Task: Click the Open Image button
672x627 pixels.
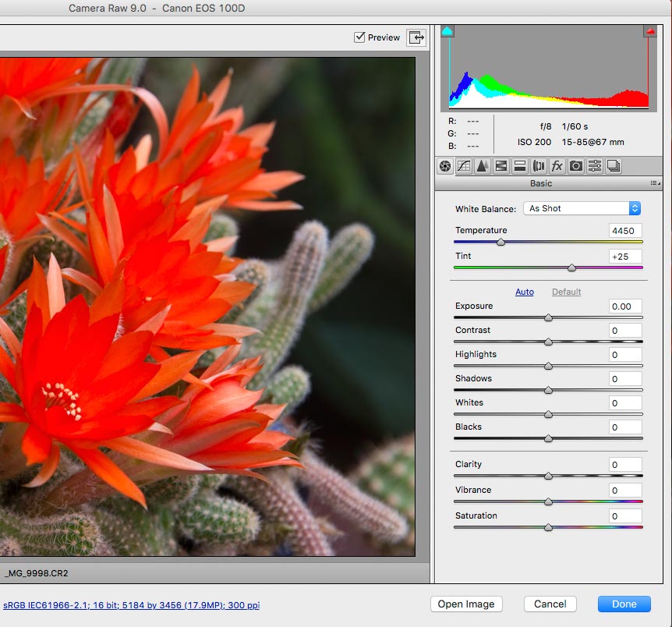Action: (x=466, y=604)
